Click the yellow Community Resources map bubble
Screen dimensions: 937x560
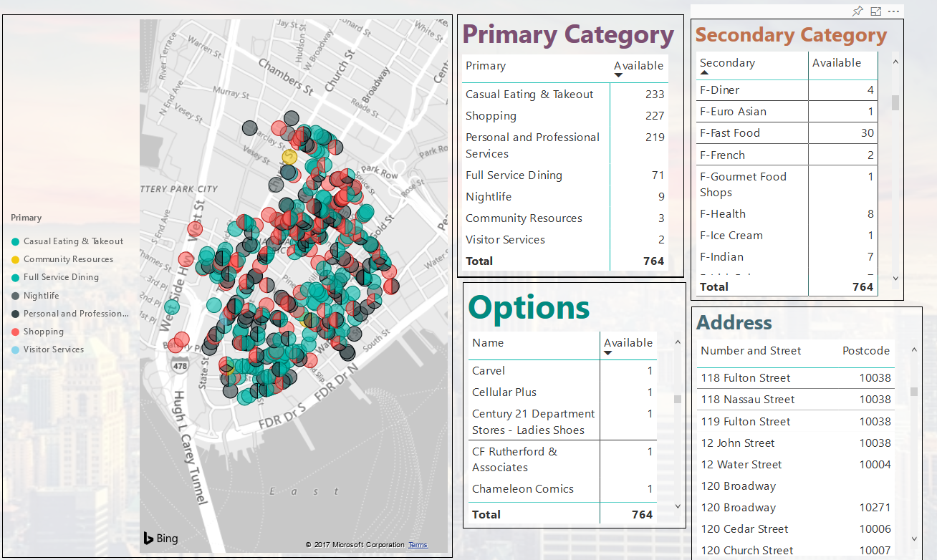289,157
